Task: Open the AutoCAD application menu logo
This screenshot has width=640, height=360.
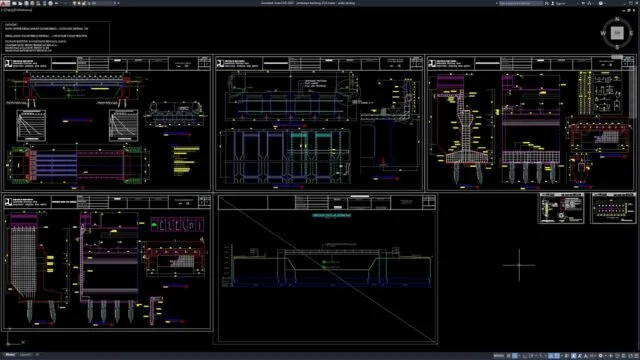Action: (x=4, y=3)
